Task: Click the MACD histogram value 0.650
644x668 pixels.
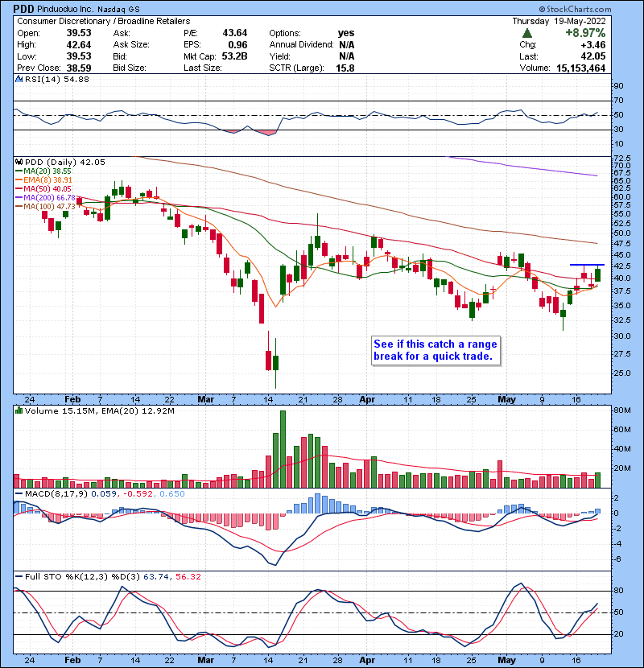Action: coord(172,493)
